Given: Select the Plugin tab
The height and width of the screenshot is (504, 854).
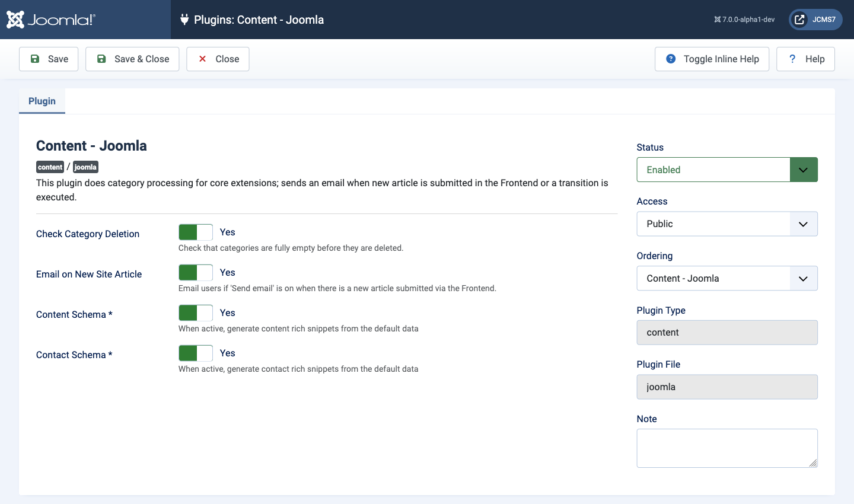Looking at the screenshot, I should [42, 101].
